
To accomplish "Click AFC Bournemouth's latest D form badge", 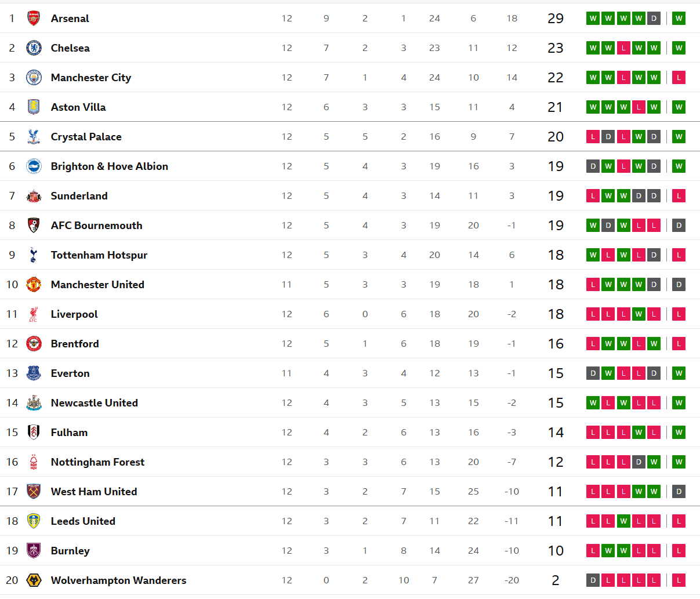I will click(679, 226).
